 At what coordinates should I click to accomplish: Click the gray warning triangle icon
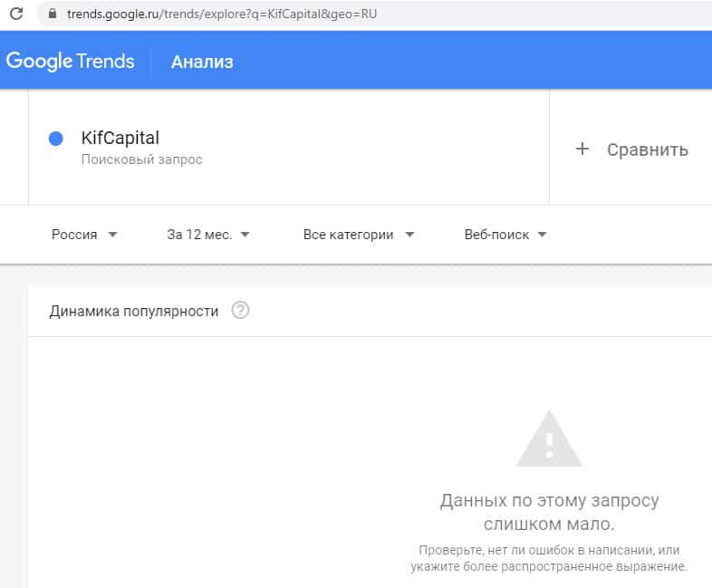point(549,439)
